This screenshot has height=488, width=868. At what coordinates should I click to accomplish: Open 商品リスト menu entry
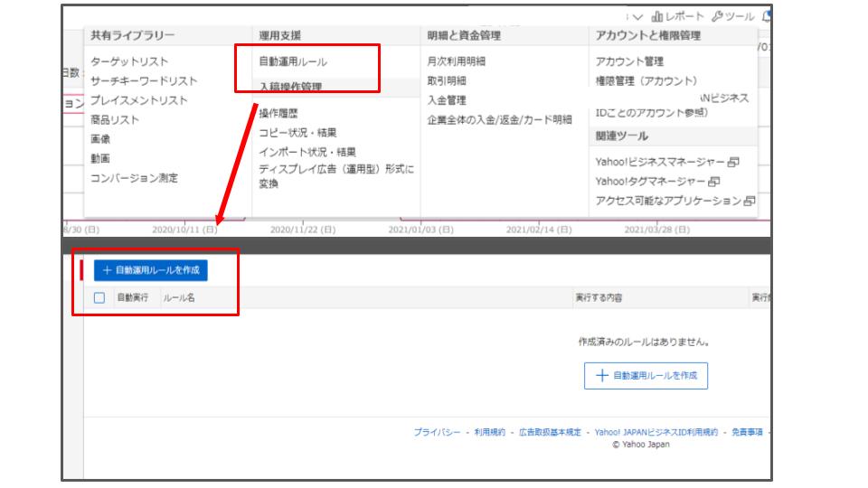pos(115,119)
